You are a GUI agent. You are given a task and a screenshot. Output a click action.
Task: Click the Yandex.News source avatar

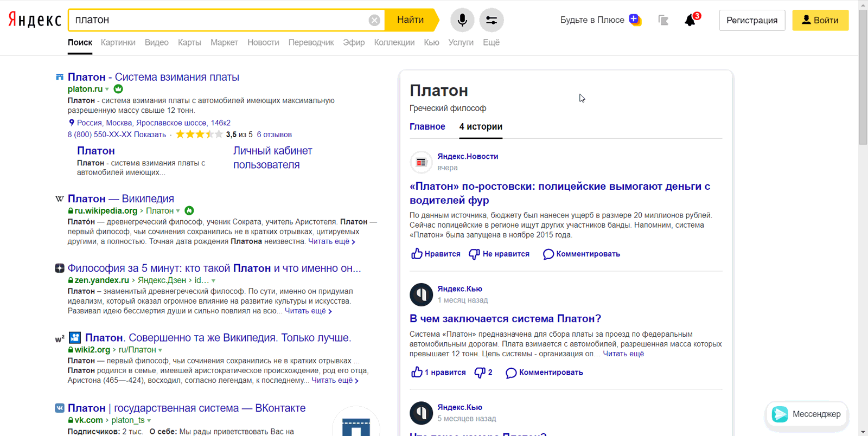(421, 162)
